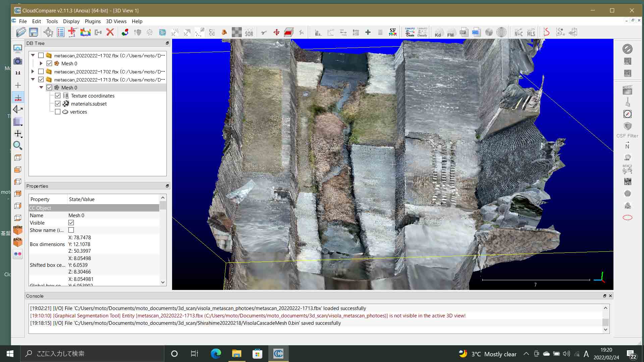644x362 pixels.
Task: Uncheck visibility of Texture coordinates
Action: (x=58, y=96)
